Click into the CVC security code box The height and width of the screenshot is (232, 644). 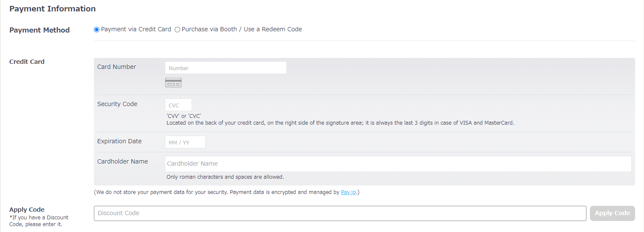tap(178, 105)
